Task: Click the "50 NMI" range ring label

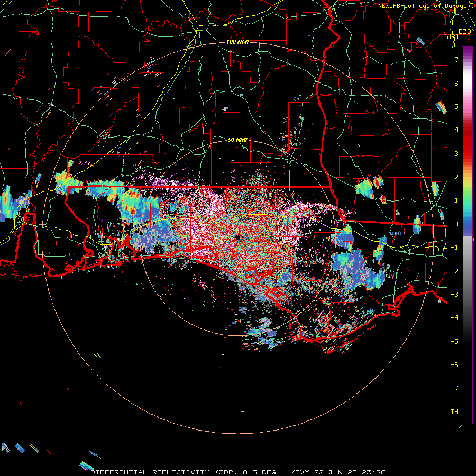Action: pos(237,140)
